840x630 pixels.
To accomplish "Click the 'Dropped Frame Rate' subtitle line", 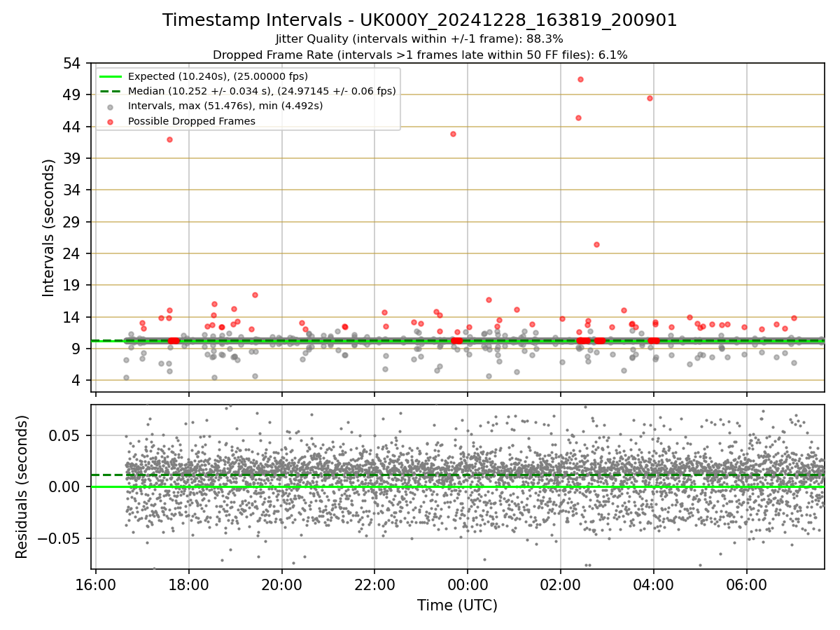I will tap(420, 55).
